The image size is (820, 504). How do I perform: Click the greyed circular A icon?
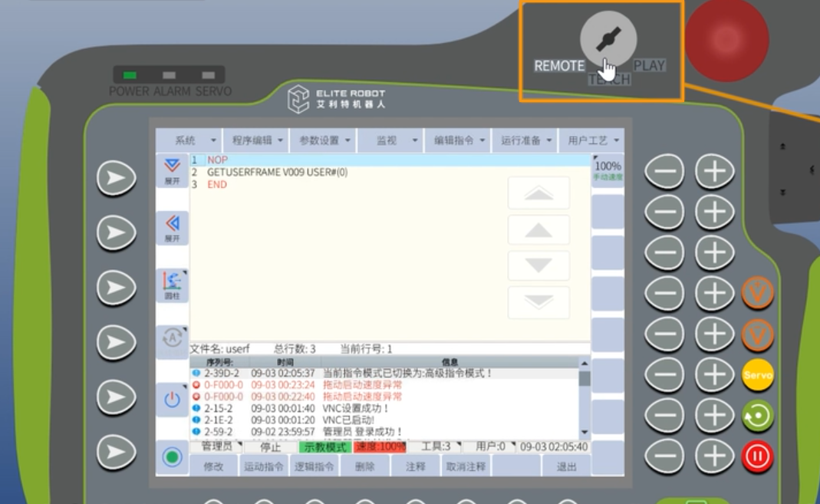pyautogui.click(x=172, y=341)
